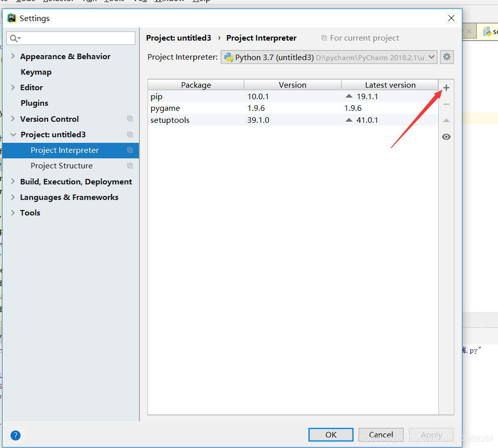Screen dimensions: 498x448
Task: Click Project: untitled3 breadcrumb
Action: coord(179,38)
